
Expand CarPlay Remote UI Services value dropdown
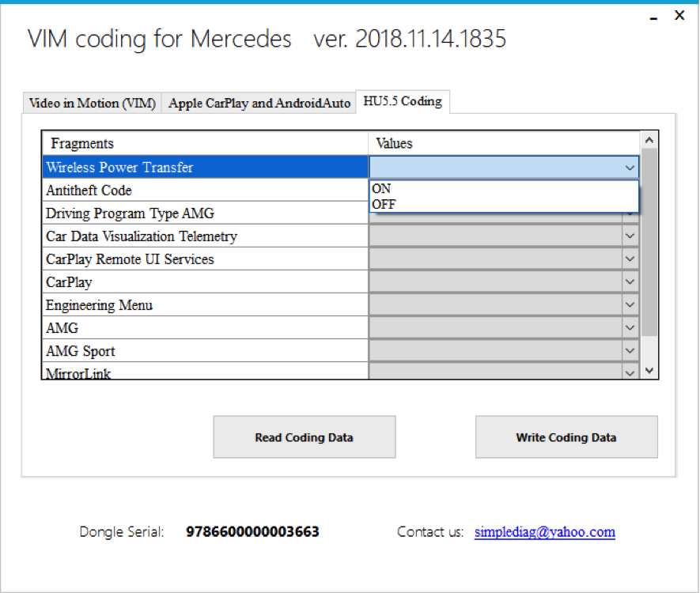tap(630, 259)
